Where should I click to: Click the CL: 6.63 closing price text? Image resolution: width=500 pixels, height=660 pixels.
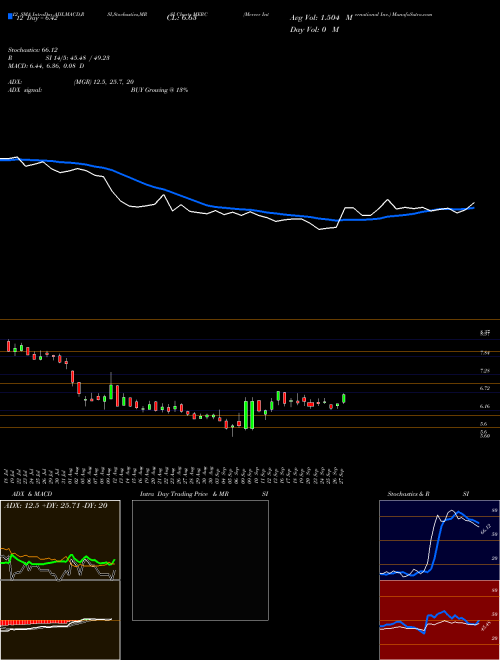coord(182,18)
